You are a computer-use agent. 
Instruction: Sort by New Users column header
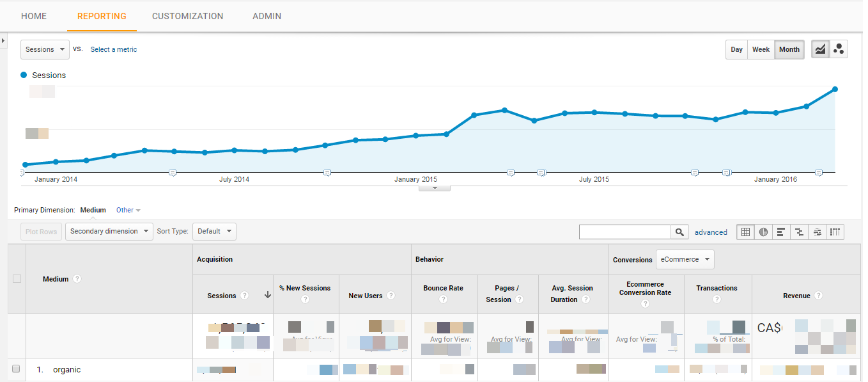coord(365,296)
